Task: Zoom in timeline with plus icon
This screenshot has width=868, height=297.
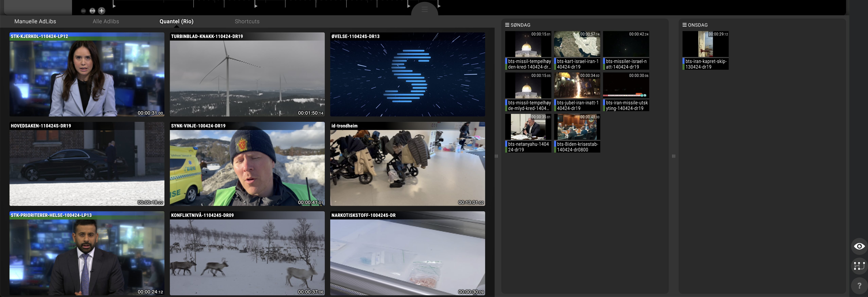Action: [x=101, y=11]
